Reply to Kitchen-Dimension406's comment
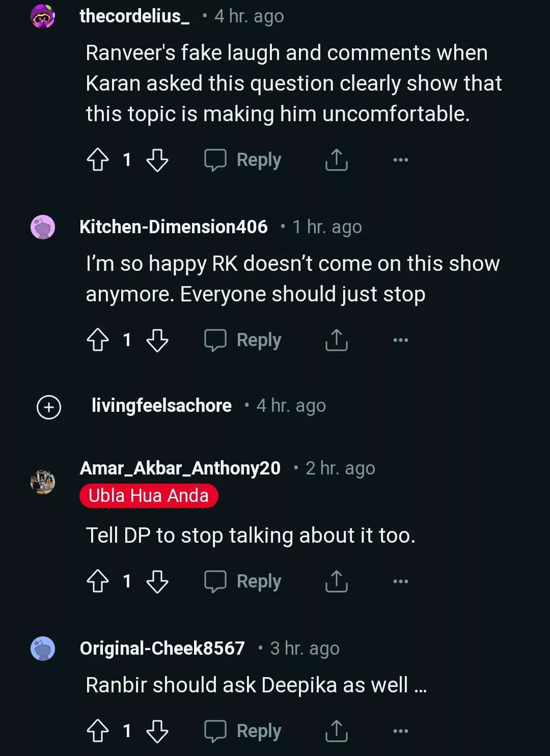 click(243, 340)
